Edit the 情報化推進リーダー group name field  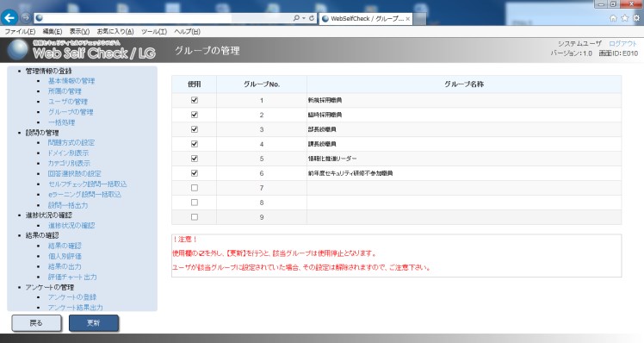(464, 159)
